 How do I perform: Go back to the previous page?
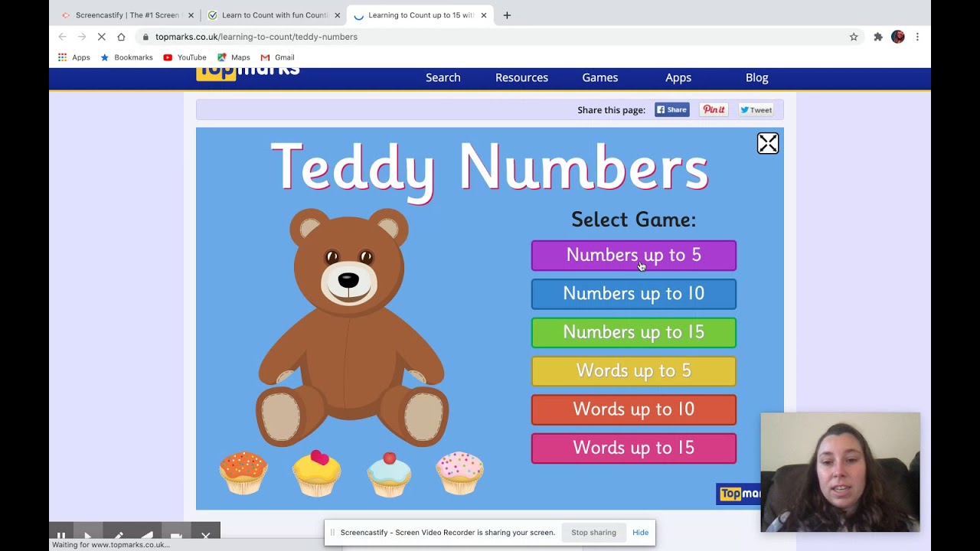pyautogui.click(x=62, y=37)
